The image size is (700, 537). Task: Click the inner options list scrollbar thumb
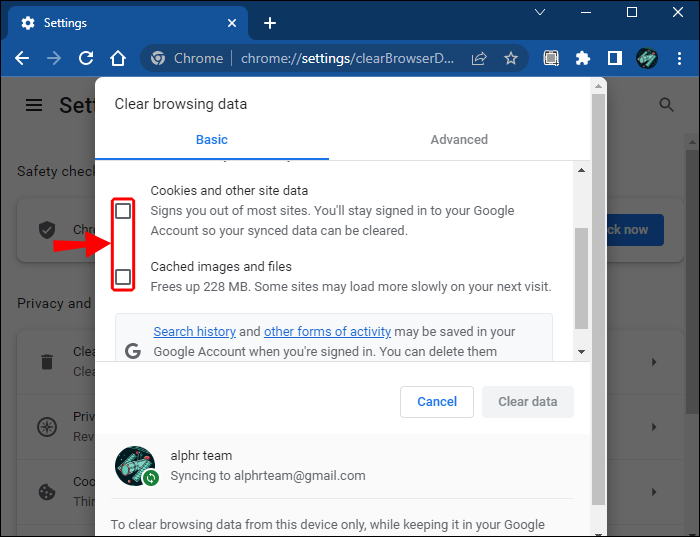(581, 279)
